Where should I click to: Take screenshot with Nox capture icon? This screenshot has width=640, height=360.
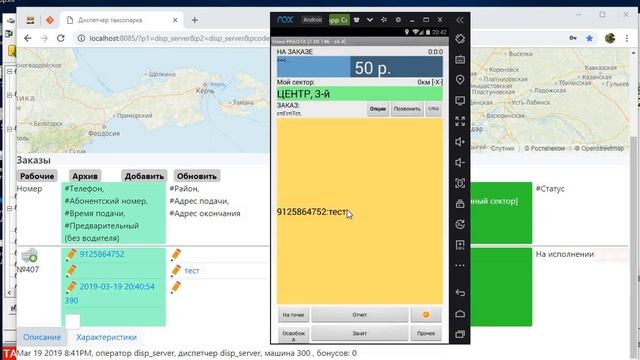[460, 183]
